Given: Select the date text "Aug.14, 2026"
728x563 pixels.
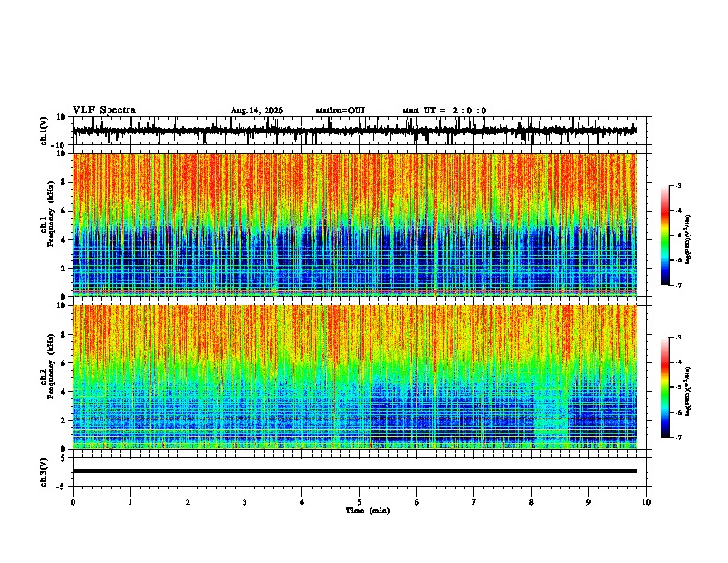Looking at the screenshot, I should click(x=256, y=110).
